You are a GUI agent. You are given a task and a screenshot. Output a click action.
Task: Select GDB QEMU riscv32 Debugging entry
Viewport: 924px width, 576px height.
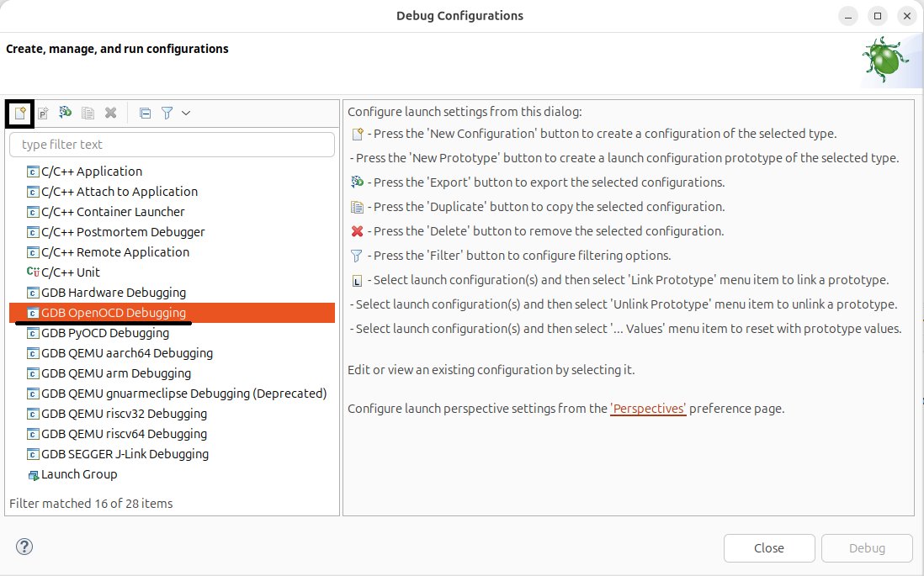[124, 414]
